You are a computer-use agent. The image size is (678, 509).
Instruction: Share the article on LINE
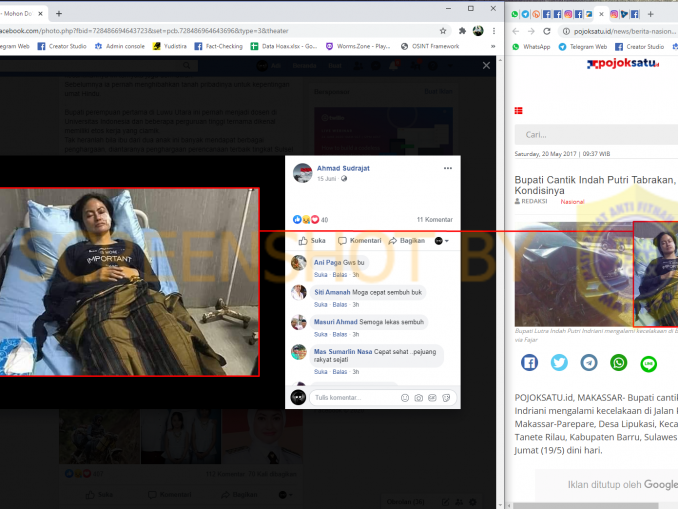pos(649,364)
